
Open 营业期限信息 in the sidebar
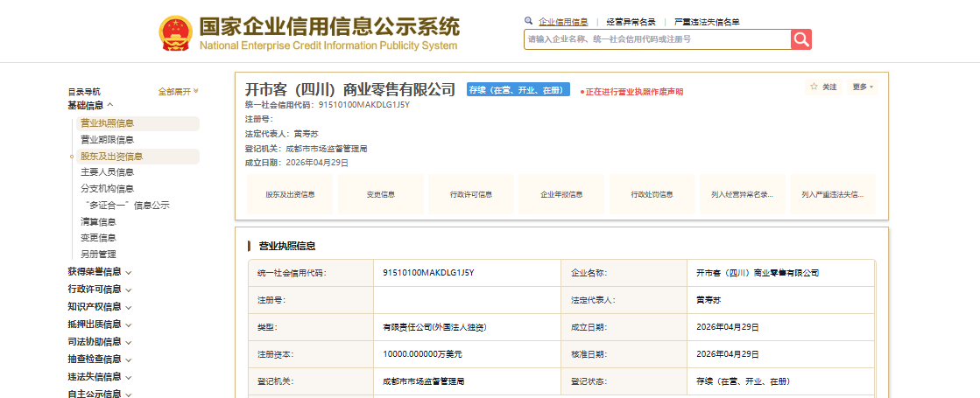click(107, 140)
